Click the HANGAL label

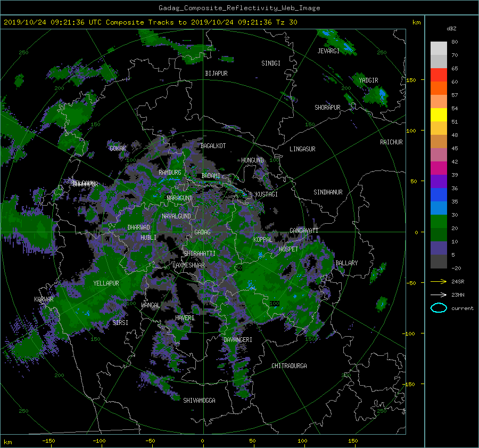(151, 305)
